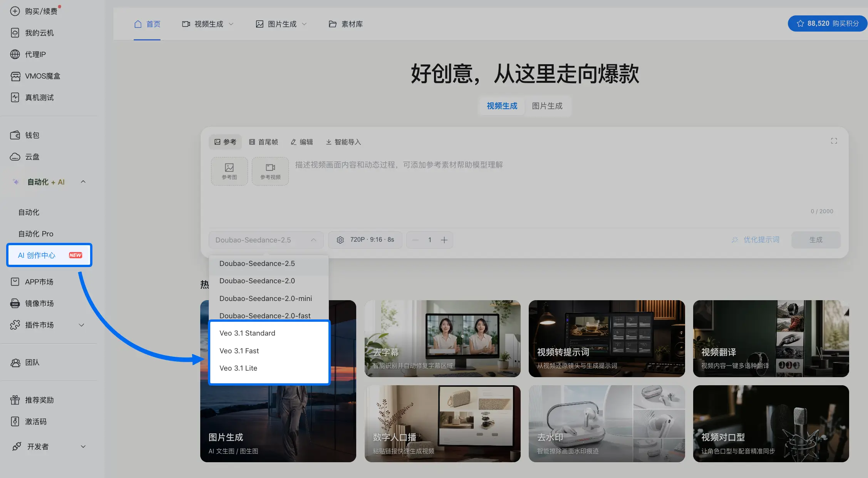
Task: Open 团队 team page
Action: [x=25, y=362]
